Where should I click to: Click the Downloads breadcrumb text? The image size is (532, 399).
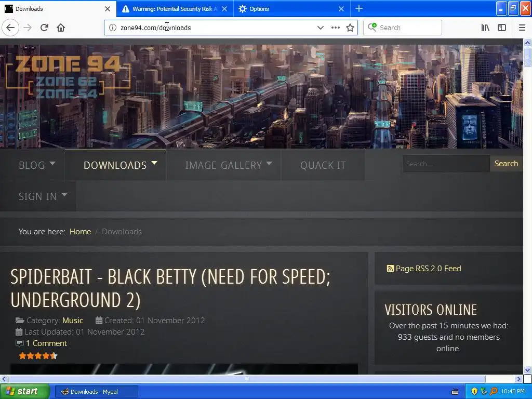(122, 232)
